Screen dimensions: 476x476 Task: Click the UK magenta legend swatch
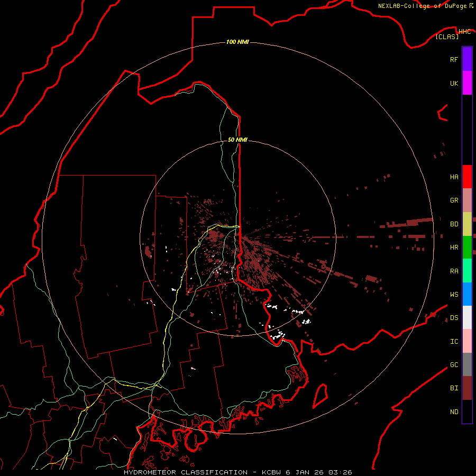click(467, 83)
